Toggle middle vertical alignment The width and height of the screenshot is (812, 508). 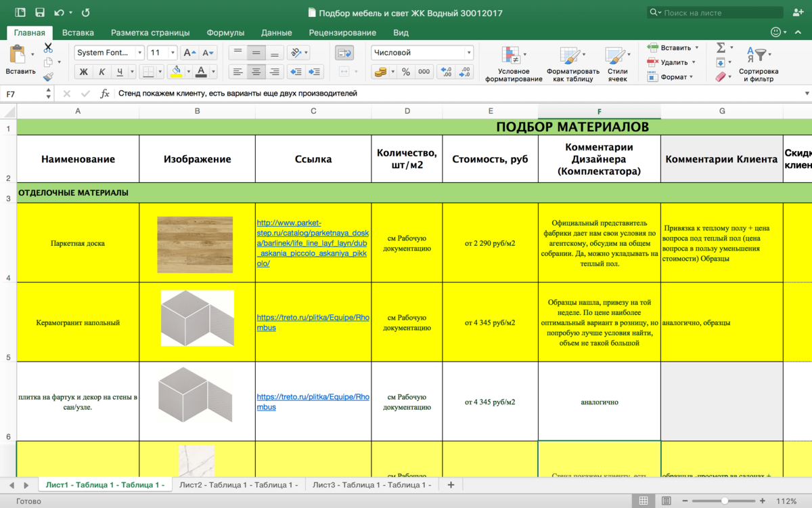256,53
